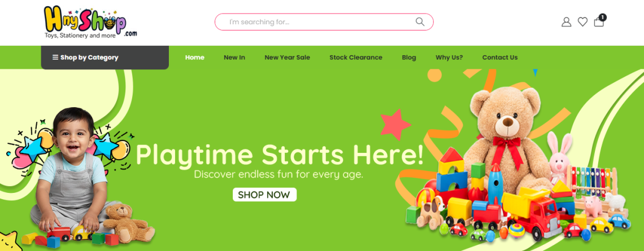Open the Stock Clearance page
Viewport: 644px width, 251px height.
(356, 58)
